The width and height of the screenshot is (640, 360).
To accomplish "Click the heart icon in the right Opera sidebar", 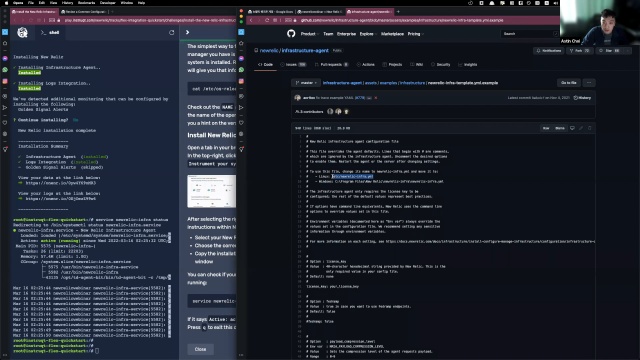I will [x=241, y=122].
